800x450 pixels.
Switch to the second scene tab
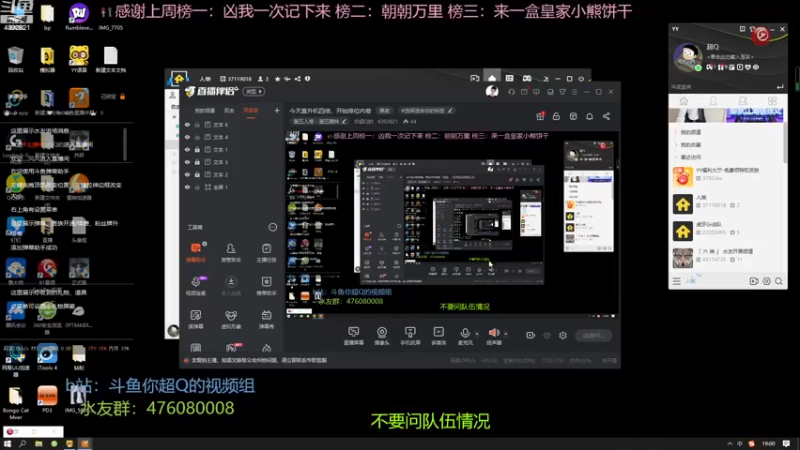click(229, 111)
